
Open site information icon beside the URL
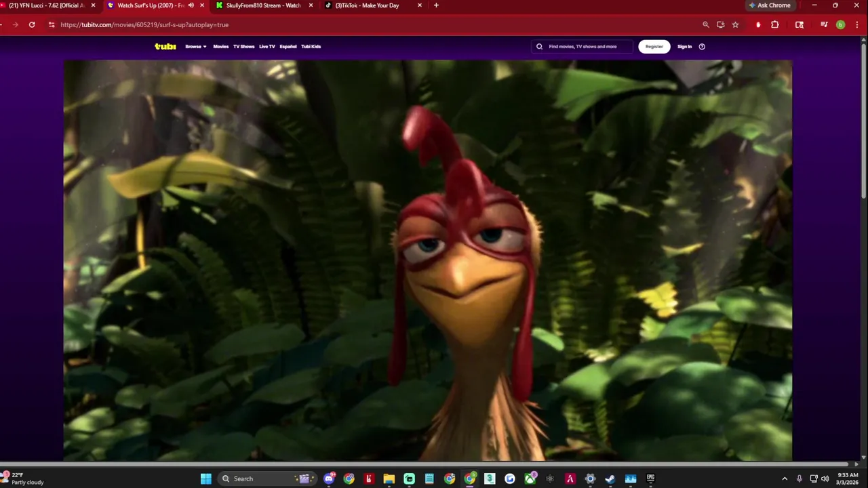tap(51, 24)
